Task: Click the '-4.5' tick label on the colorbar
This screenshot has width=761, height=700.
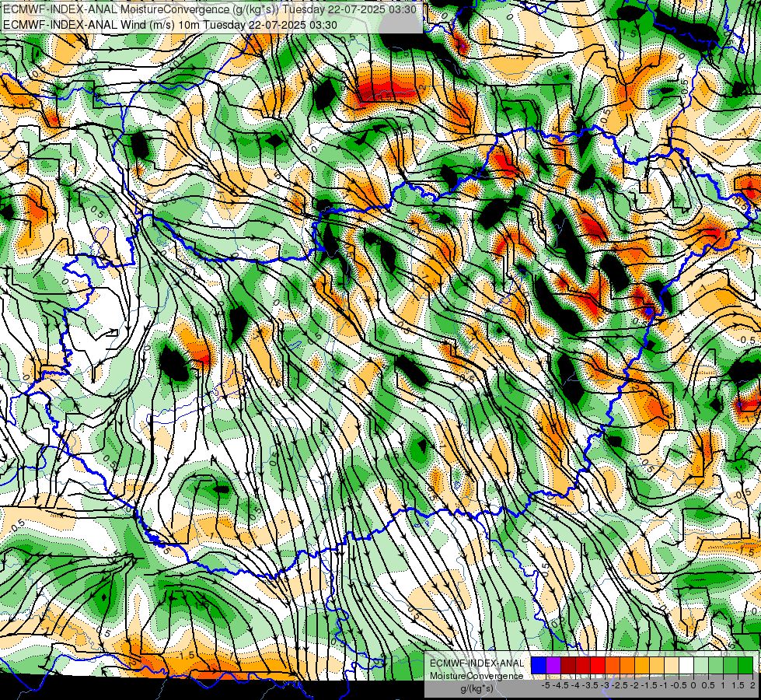Action: 560,685
